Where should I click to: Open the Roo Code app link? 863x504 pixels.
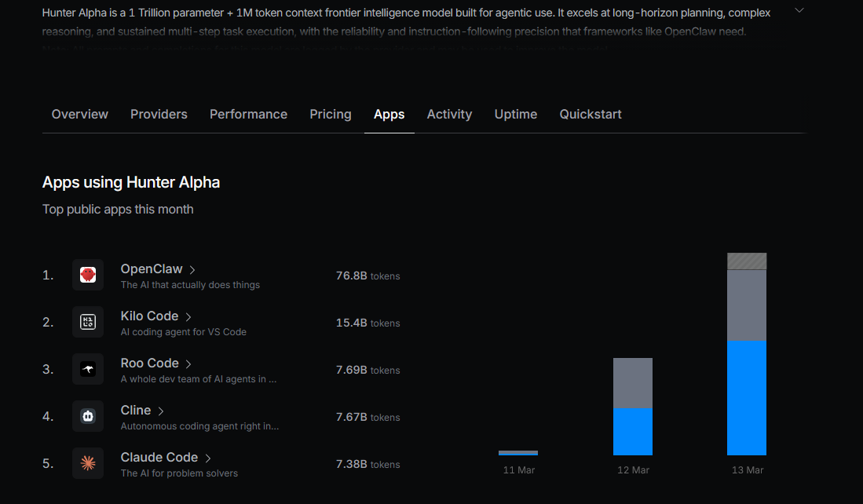(150, 363)
